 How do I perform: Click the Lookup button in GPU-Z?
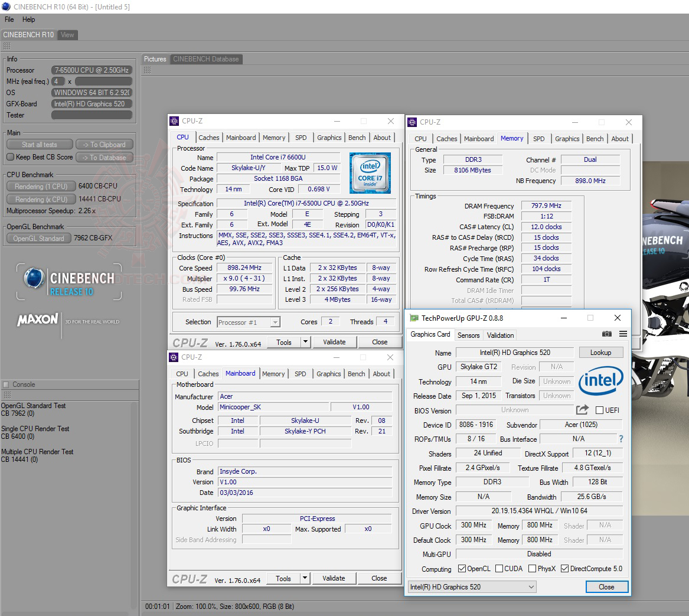tap(600, 353)
